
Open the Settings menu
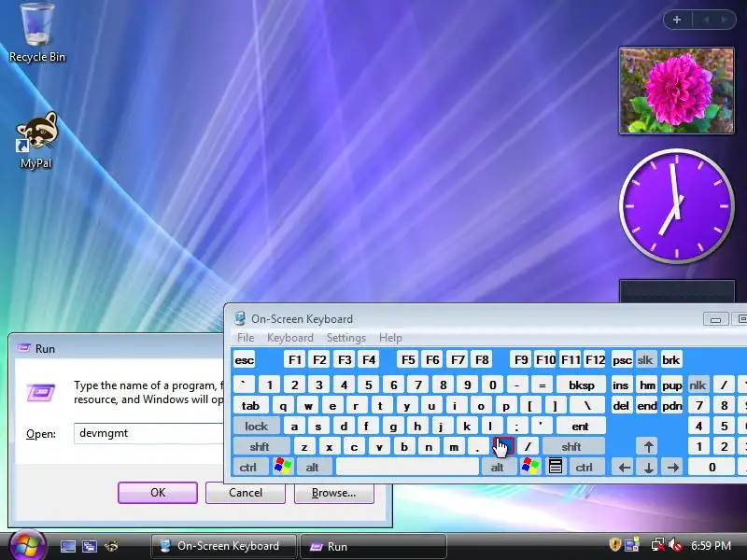point(346,338)
